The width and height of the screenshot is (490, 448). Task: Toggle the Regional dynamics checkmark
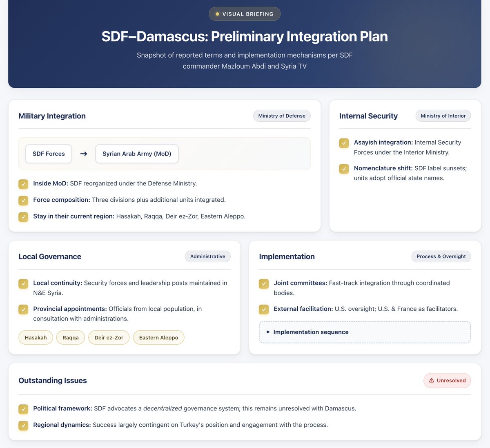click(24, 426)
